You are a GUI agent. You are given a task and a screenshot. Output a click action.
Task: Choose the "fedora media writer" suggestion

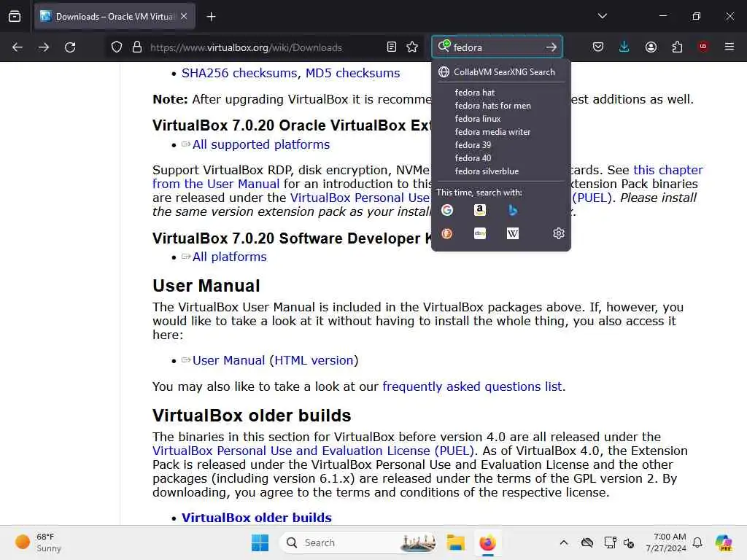500,132
